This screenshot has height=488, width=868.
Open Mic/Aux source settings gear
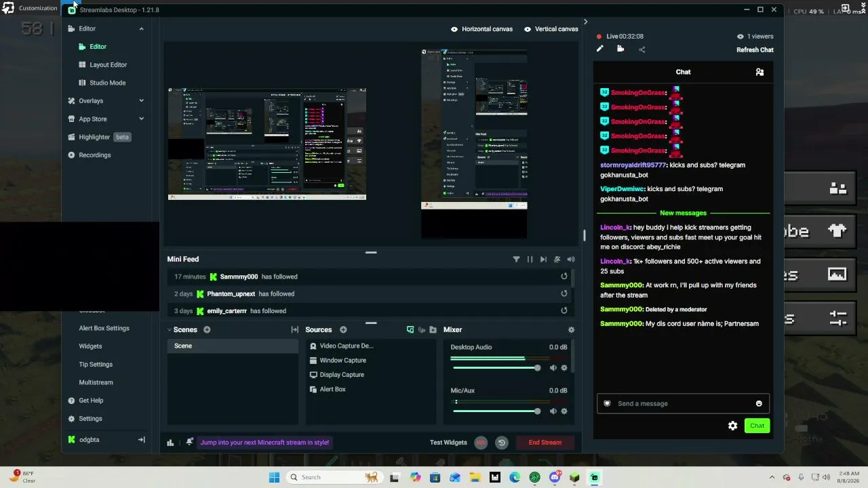point(564,411)
